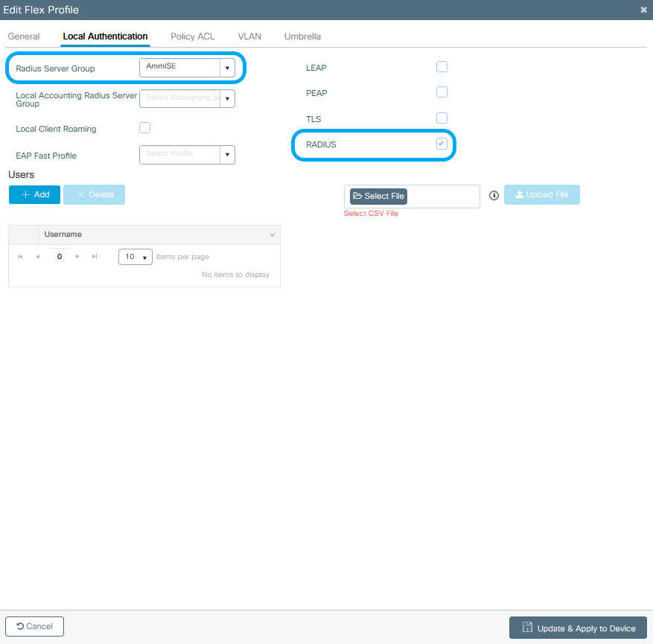Viewport: 653px width, 644px height.
Task: Click the Select CSV File link
Action: (x=371, y=212)
